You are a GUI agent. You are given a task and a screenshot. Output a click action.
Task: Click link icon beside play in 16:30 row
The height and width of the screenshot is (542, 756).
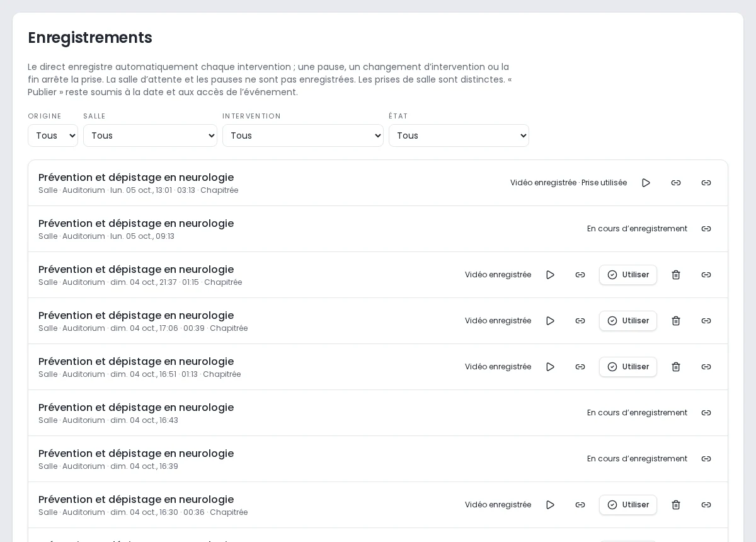(x=580, y=505)
